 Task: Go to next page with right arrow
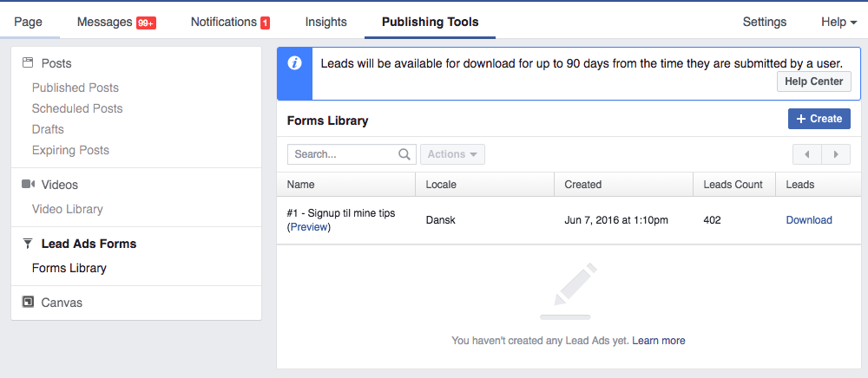836,154
